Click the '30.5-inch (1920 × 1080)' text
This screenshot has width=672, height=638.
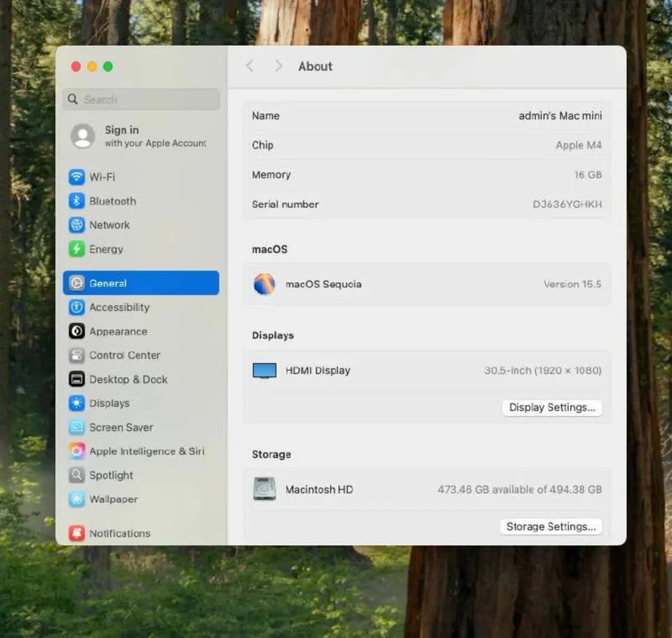point(543,371)
